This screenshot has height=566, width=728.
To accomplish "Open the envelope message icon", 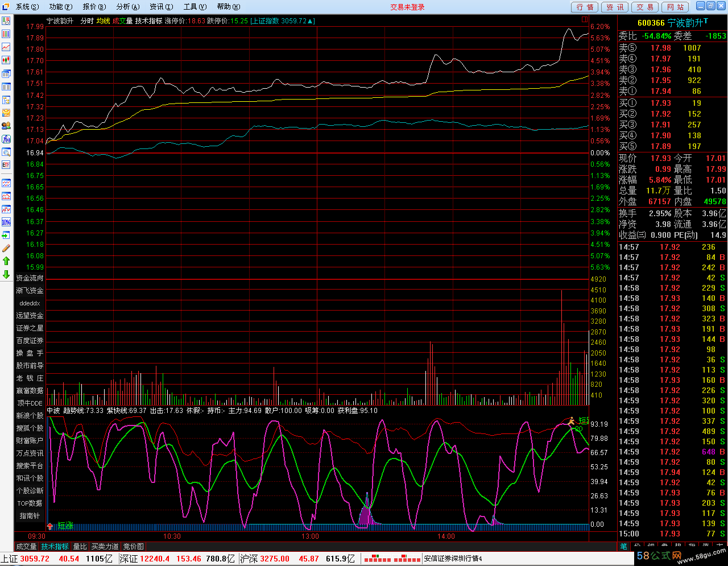I will pyautogui.click(x=6, y=113).
